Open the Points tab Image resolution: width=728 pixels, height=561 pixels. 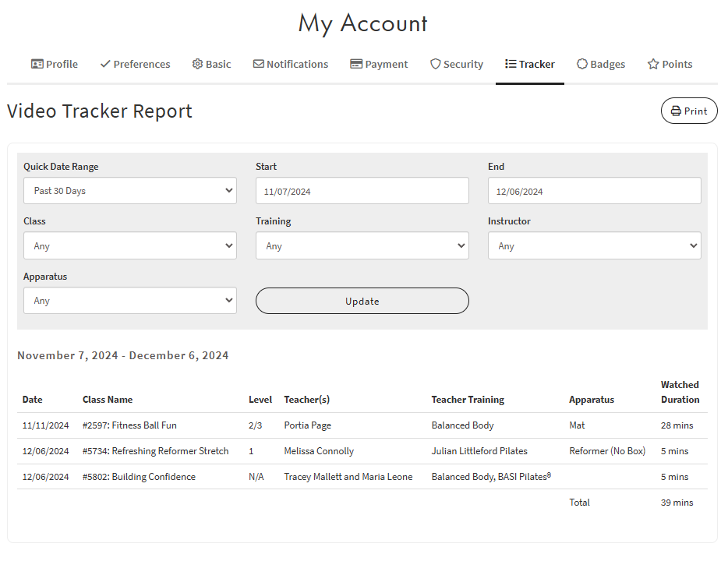pyautogui.click(x=670, y=64)
